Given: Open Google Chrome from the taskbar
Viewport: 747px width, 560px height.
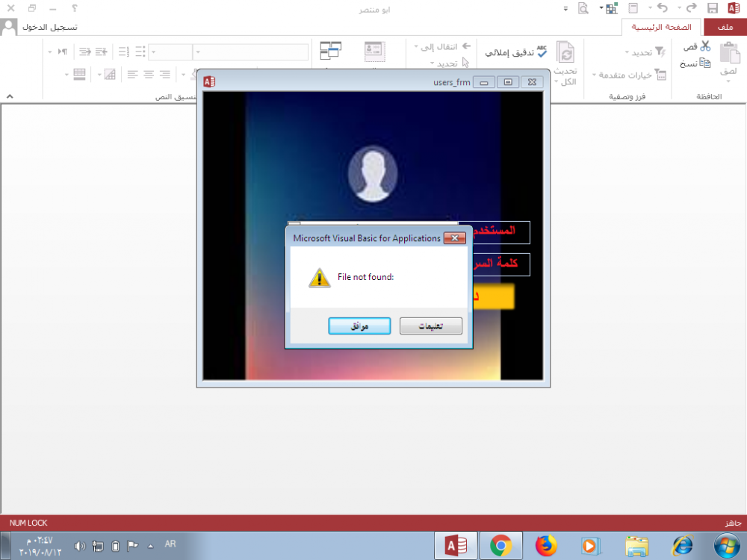Looking at the screenshot, I should click(x=500, y=547).
